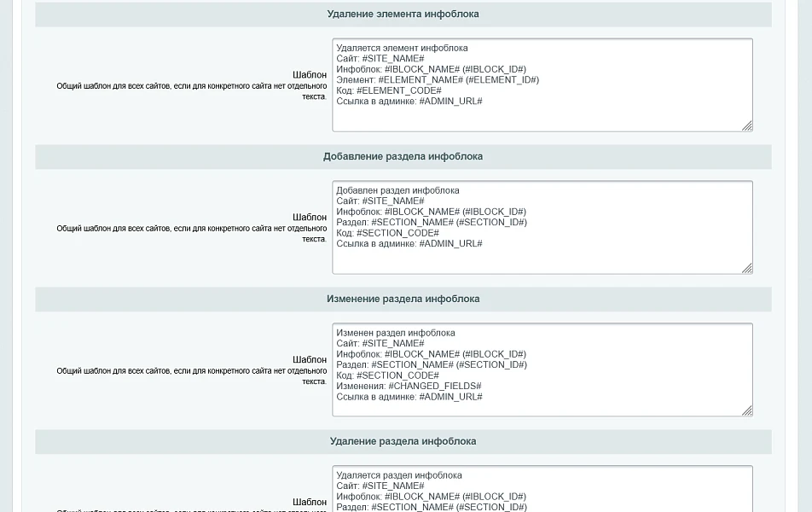Focus the 'Удаляется элемент инфоблока' template textarea
The height and width of the screenshot is (512, 812).
pos(542,85)
